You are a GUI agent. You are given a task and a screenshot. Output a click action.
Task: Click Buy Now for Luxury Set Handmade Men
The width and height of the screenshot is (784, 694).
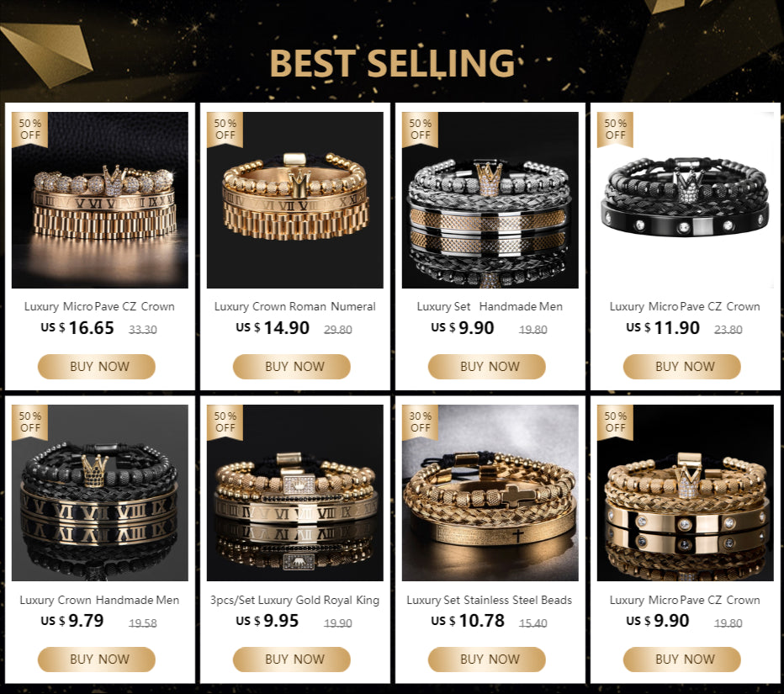pos(486,367)
